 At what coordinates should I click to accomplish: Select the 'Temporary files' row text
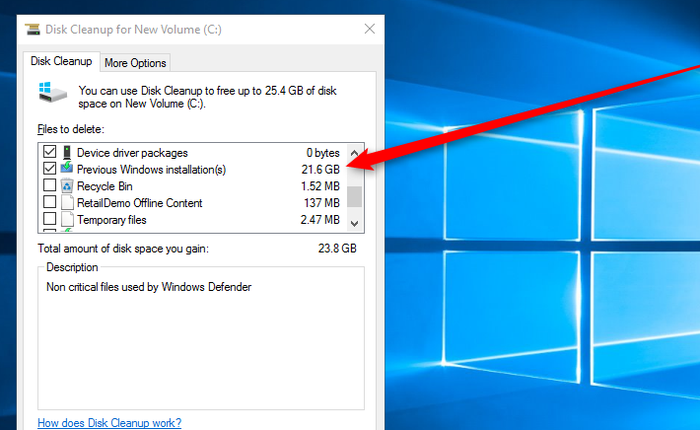point(112,220)
